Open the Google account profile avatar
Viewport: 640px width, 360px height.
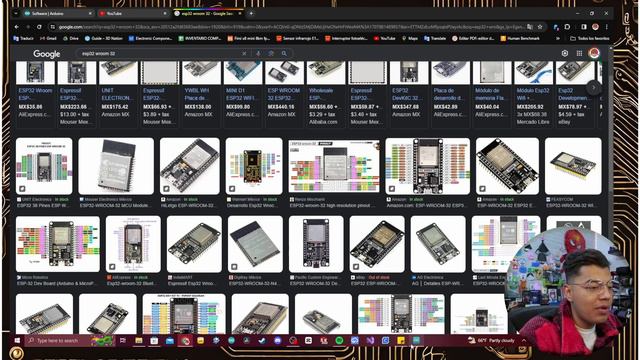tap(594, 53)
